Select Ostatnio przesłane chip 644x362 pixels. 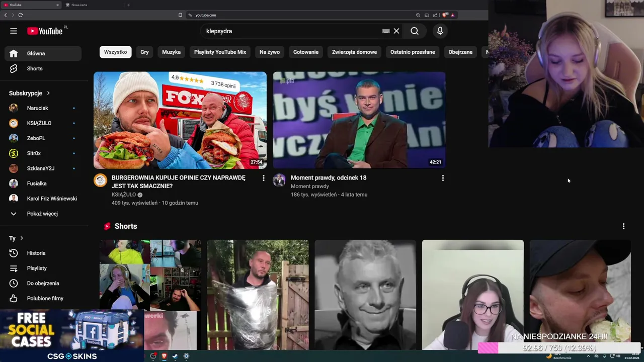pyautogui.click(x=413, y=52)
